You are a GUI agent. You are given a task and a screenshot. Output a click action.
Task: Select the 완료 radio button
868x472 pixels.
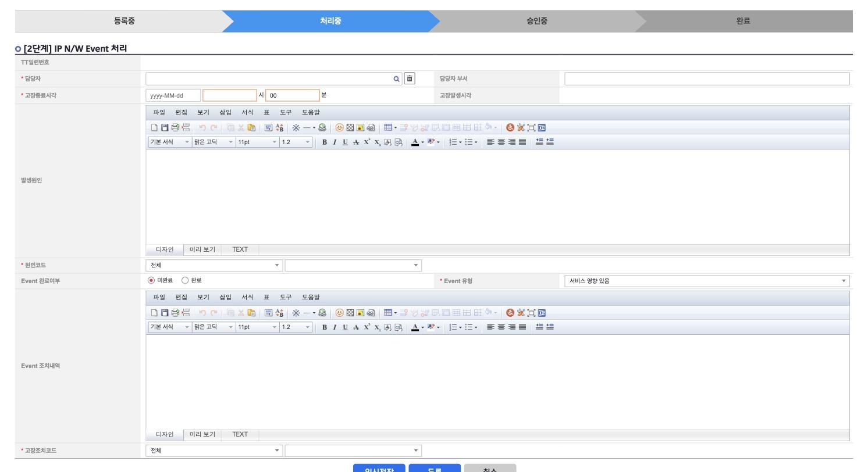(x=186, y=280)
